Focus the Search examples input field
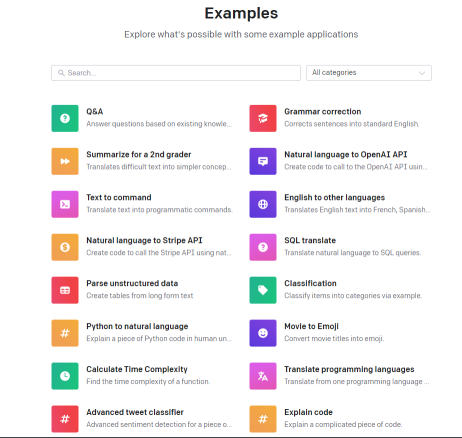 click(176, 73)
